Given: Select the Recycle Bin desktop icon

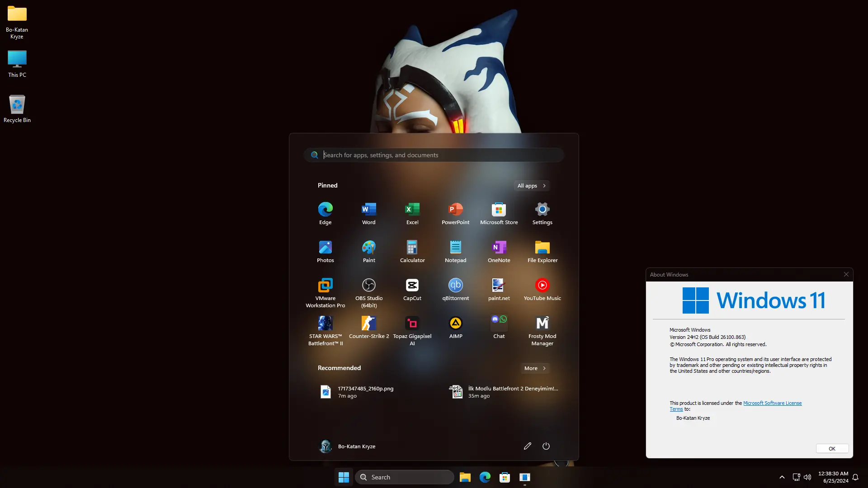Looking at the screenshot, I should (x=17, y=108).
